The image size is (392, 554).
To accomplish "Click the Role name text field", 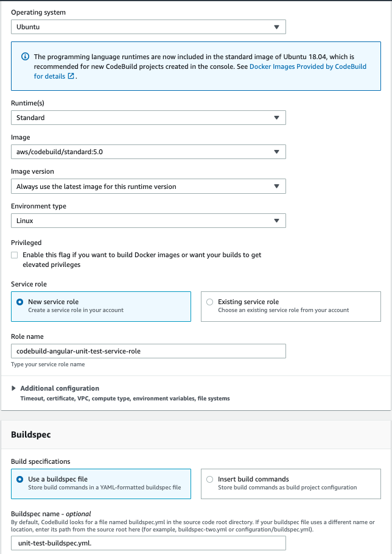I will tap(148, 351).
